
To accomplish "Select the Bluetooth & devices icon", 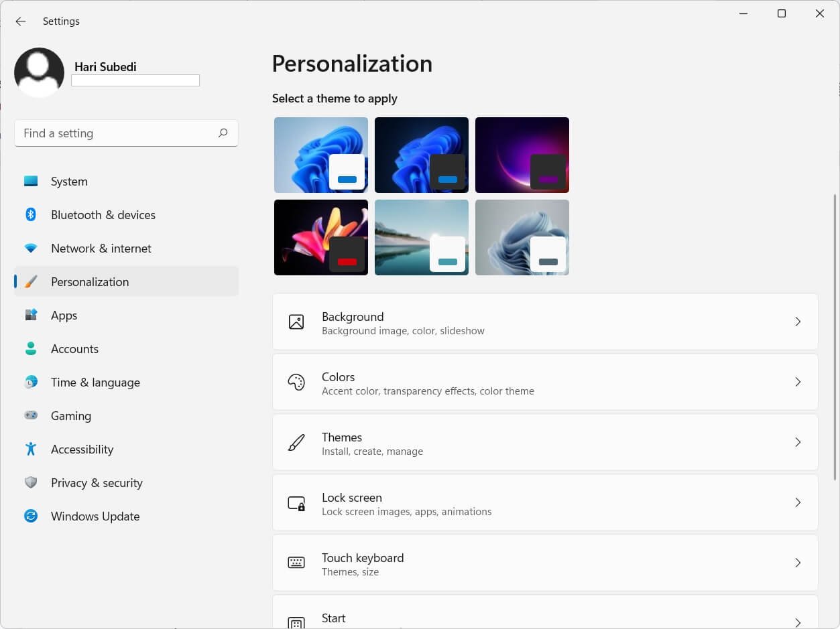I will [x=31, y=214].
